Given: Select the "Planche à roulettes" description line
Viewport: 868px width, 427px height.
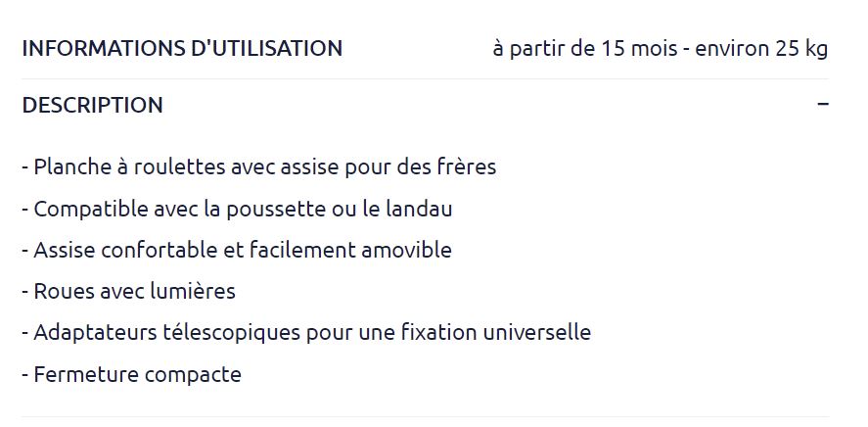Looking at the screenshot, I should tap(258, 166).
